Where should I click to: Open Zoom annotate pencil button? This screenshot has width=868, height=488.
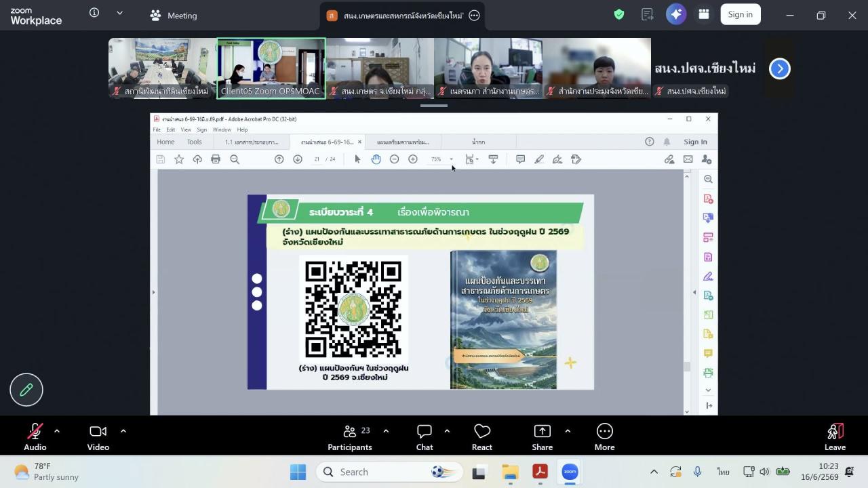(26, 390)
